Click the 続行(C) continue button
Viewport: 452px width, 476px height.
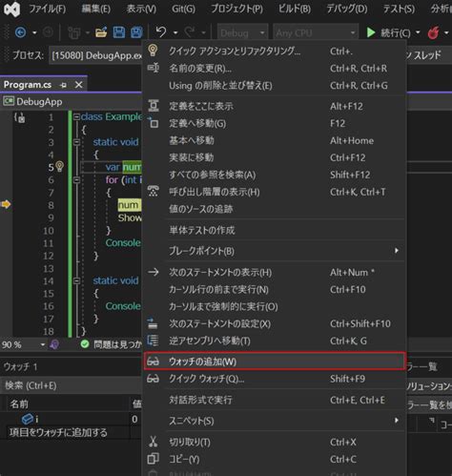(388, 32)
